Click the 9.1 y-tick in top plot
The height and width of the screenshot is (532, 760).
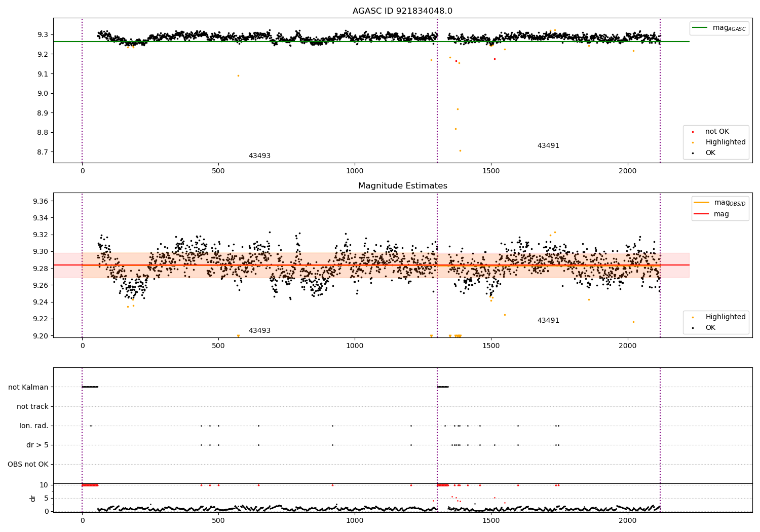tap(43, 74)
